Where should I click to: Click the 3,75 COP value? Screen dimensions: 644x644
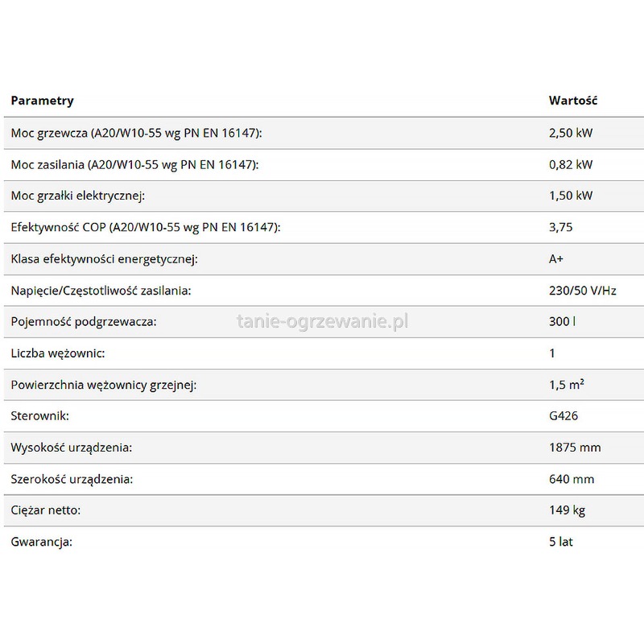coord(560,227)
